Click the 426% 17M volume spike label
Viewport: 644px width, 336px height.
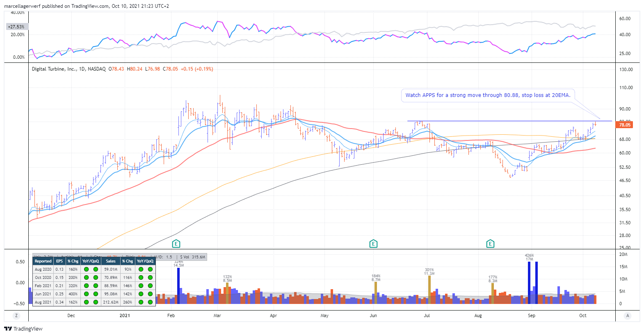[529, 257]
